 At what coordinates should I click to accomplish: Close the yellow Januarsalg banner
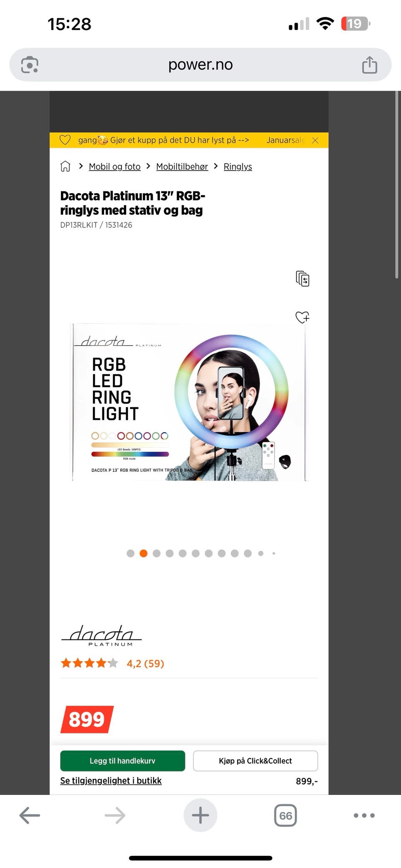pyautogui.click(x=315, y=140)
